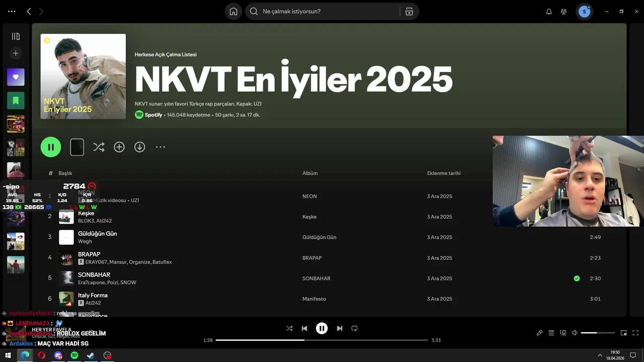The image size is (644, 362).
Task: Open the green bookmark episodes item
Action: tap(16, 101)
